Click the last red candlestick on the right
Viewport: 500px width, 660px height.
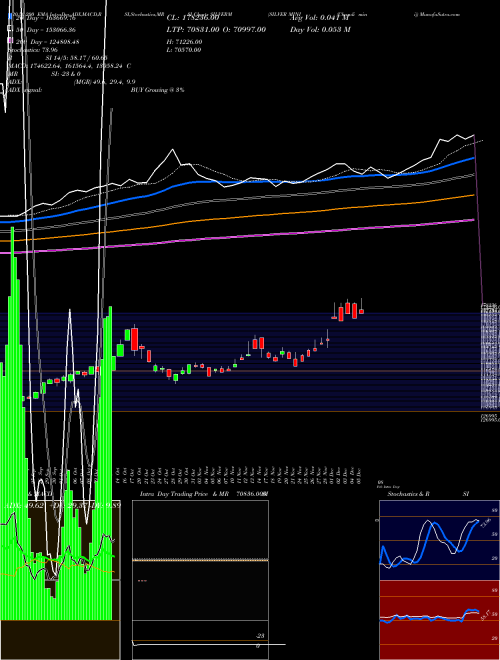pos(361,311)
